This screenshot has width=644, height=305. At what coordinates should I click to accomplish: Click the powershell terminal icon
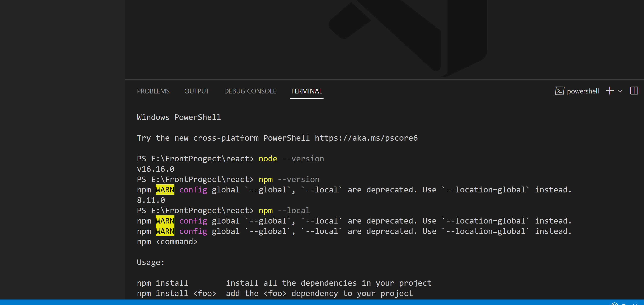tap(559, 91)
